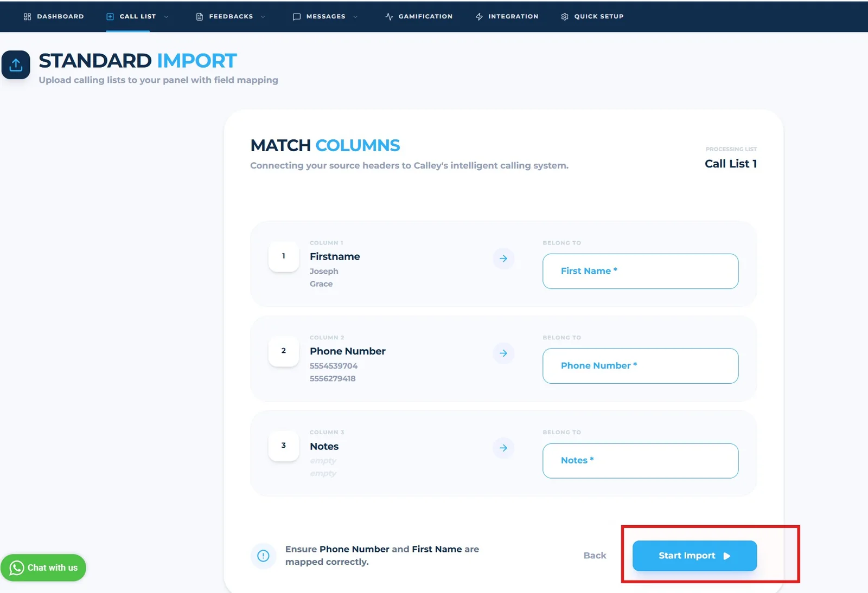This screenshot has height=593, width=868.
Task: Click the column 1 number badge
Action: tap(283, 256)
